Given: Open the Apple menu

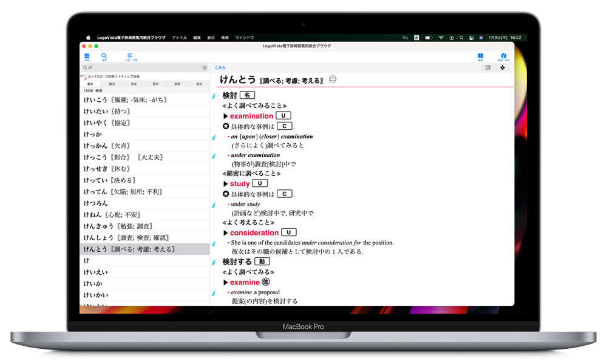Looking at the screenshot, I should [x=88, y=38].
